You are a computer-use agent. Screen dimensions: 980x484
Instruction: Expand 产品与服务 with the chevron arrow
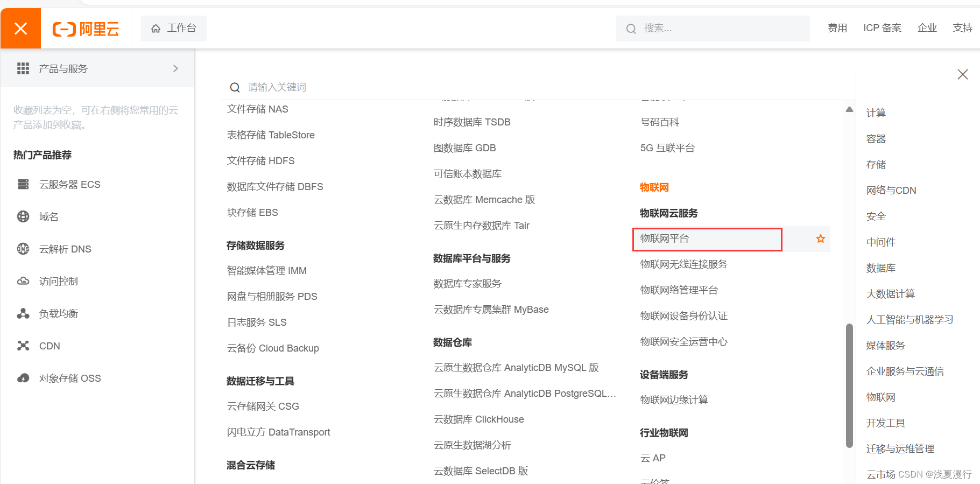[x=175, y=68]
